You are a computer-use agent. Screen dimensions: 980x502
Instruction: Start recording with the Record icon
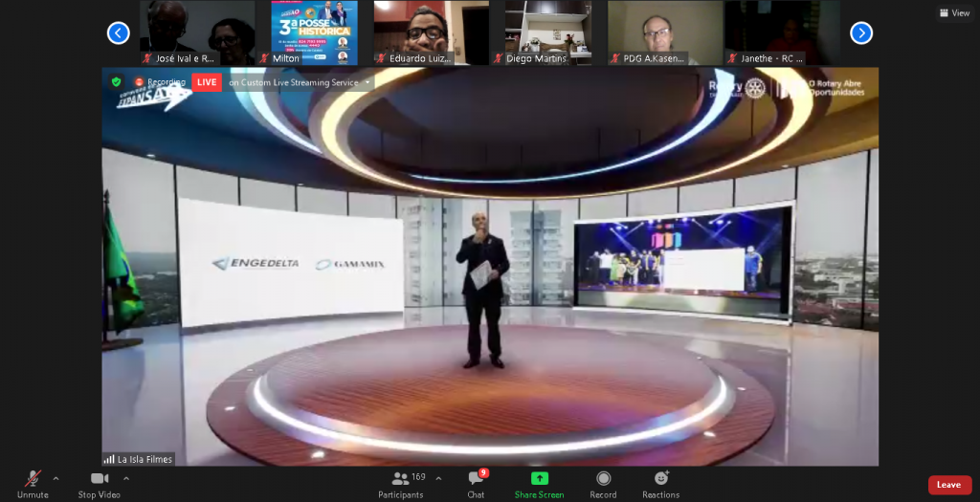tap(603, 479)
